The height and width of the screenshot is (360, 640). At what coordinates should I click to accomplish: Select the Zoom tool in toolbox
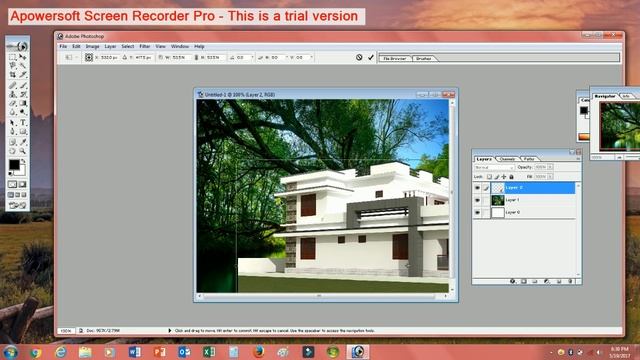click(x=23, y=151)
